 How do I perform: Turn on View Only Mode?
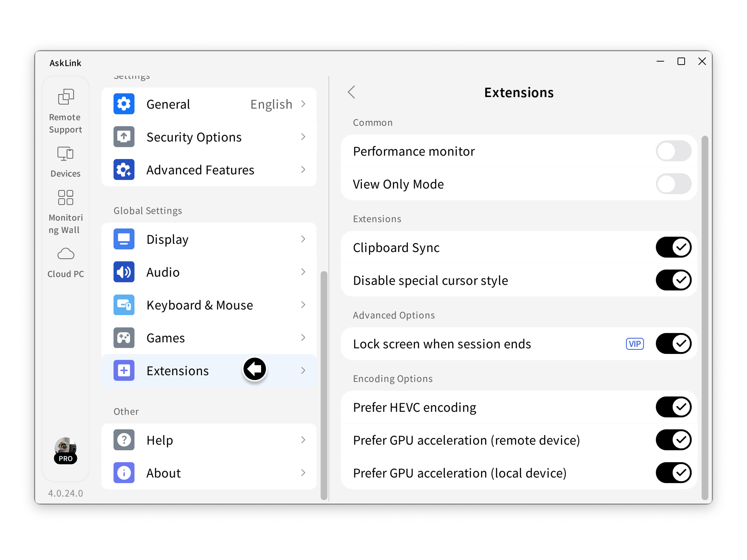[x=673, y=184]
